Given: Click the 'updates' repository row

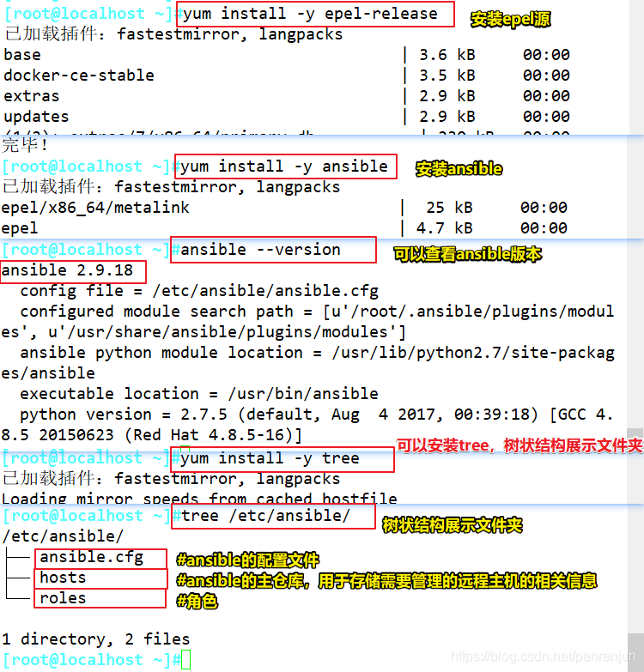Looking at the screenshot, I should (x=287, y=117).
